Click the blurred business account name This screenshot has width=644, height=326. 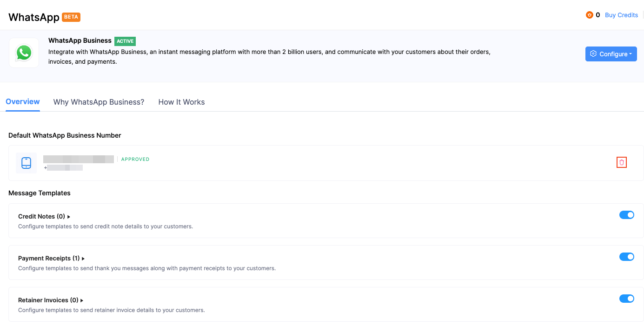pyautogui.click(x=79, y=159)
